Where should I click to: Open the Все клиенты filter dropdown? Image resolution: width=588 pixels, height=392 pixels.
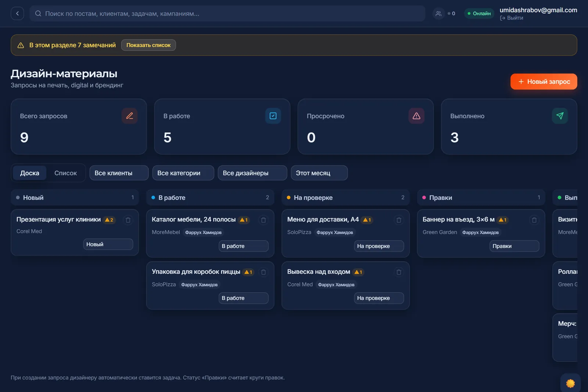click(119, 173)
